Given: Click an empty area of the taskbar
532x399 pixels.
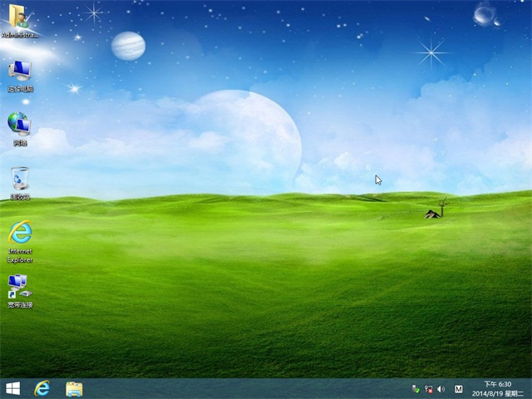Looking at the screenshot, I should click(x=249, y=388).
